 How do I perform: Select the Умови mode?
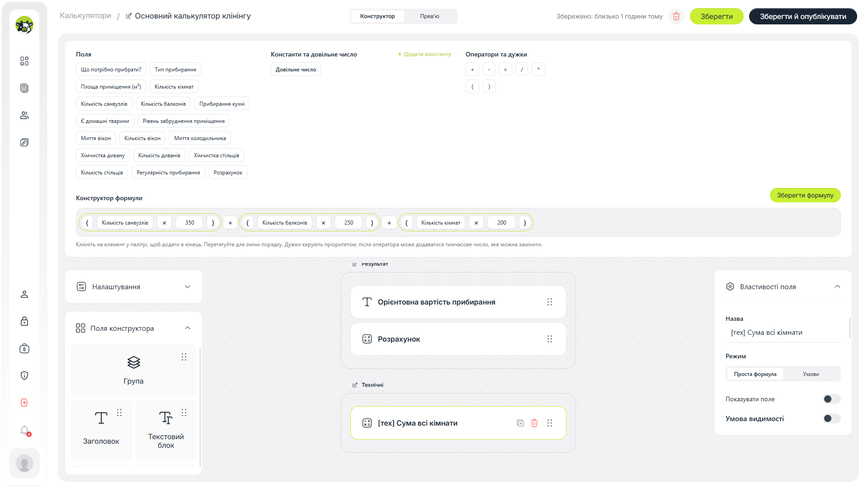[x=811, y=374]
